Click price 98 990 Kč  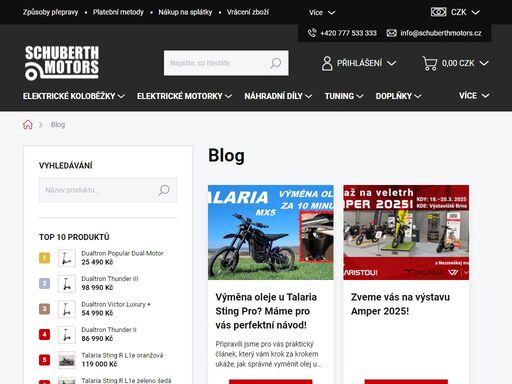pyautogui.click(x=97, y=288)
